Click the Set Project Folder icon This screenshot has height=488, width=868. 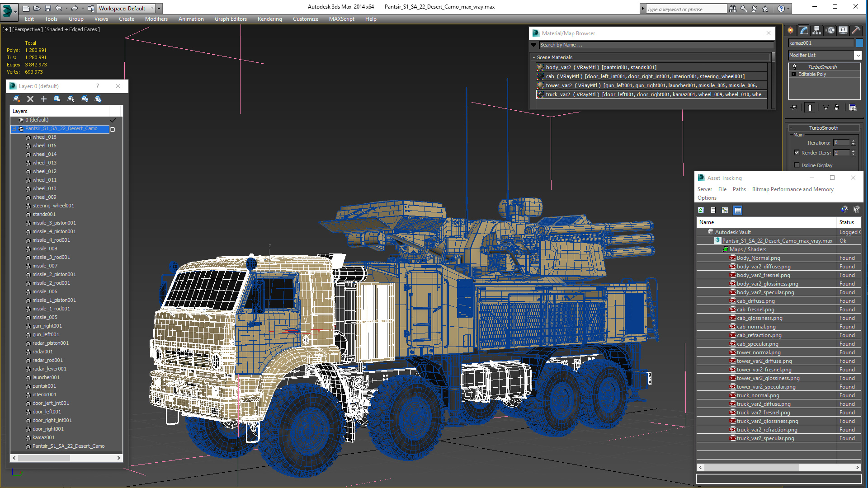click(91, 8)
